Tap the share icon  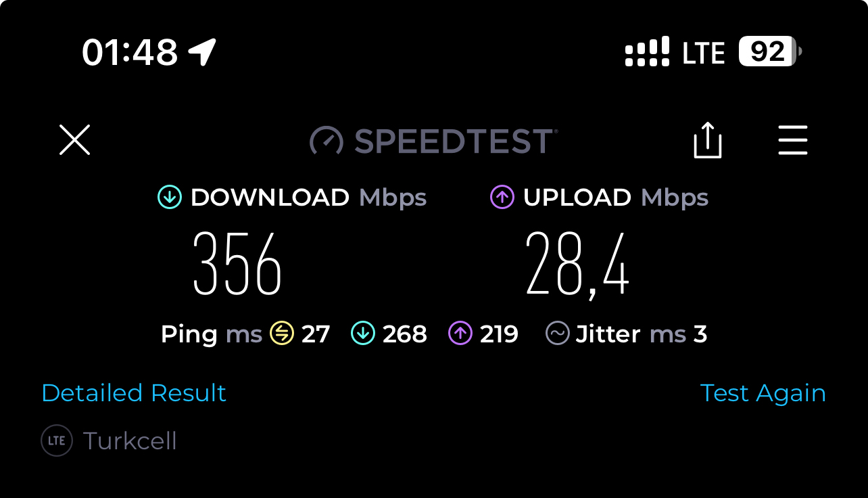click(708, 140)
